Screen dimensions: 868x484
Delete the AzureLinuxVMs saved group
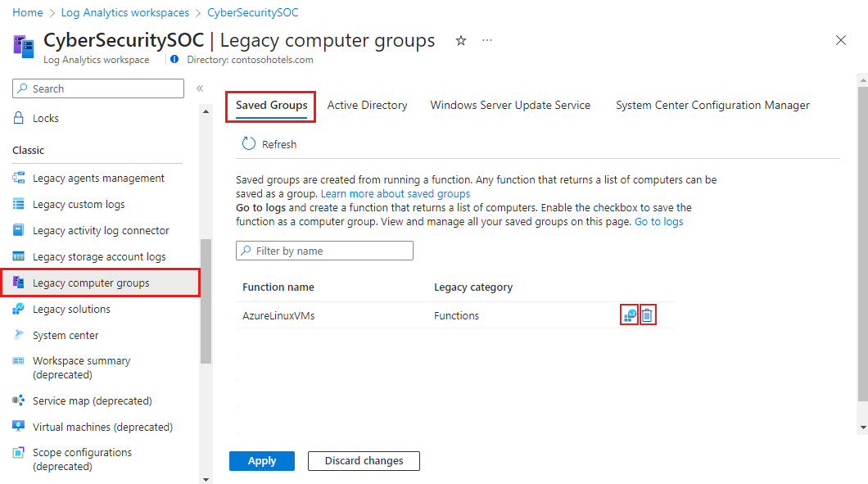pos(647,315)
